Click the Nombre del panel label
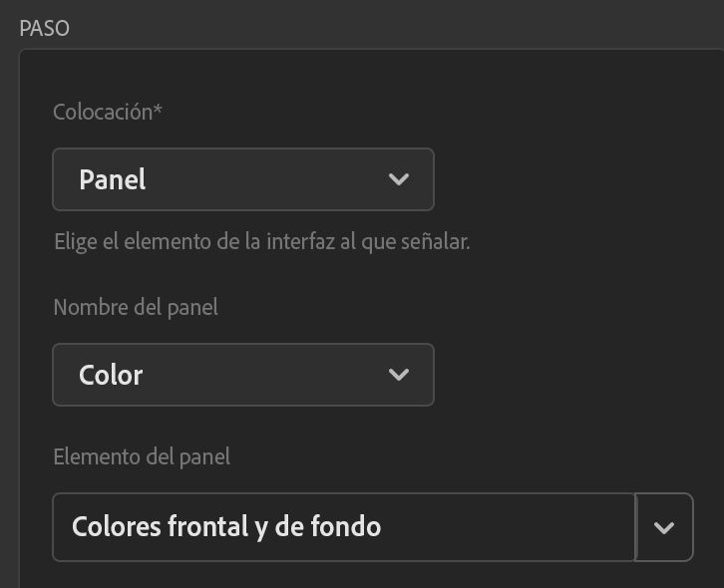Viewport: 724px width, 588px height. 136,307
